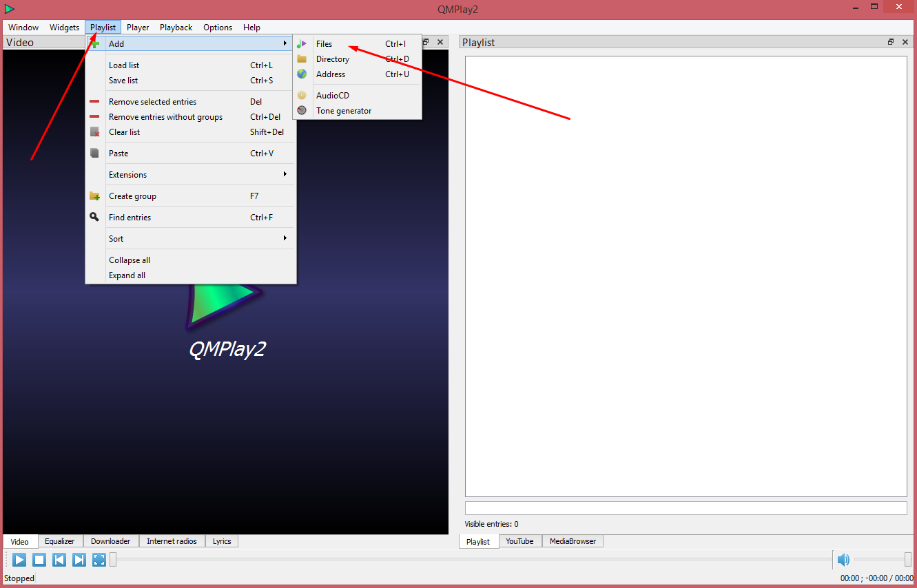Select Create group entry
The height and width of the screenshot is (588, 917).
pos(191,196)
